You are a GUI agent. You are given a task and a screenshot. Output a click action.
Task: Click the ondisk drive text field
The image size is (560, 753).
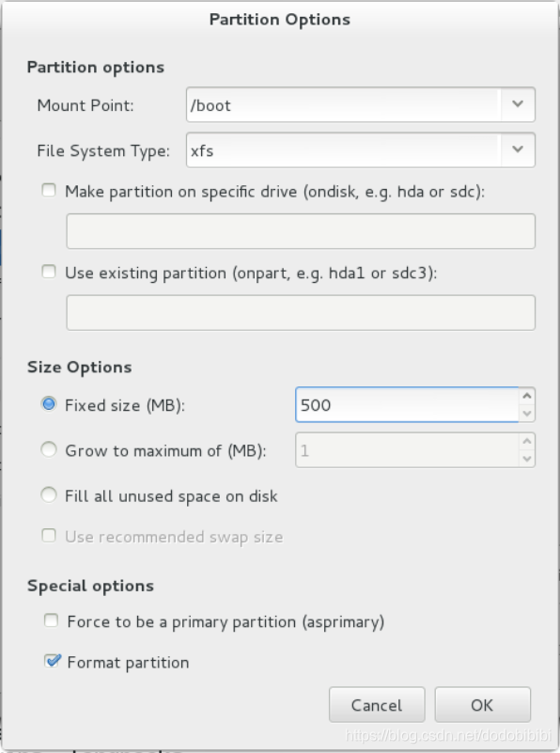click(x=301, y=231)
